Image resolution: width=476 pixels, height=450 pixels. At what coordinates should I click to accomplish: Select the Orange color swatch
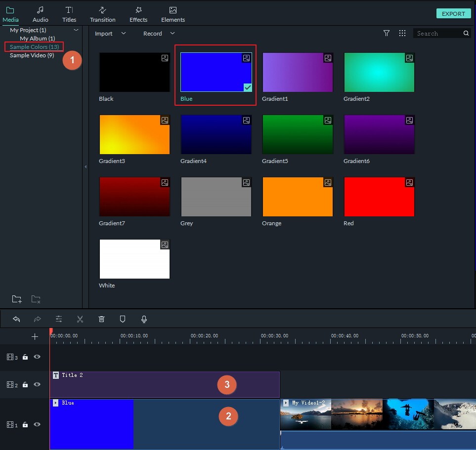pos(298,197)
